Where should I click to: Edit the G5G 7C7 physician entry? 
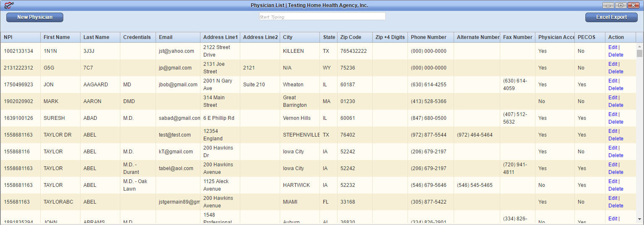[613, 64]
